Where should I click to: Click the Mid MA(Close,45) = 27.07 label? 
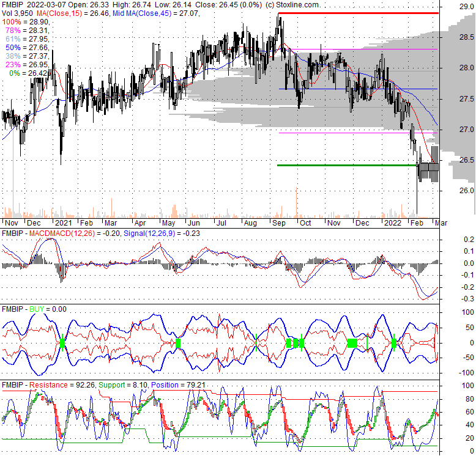pos(156,13)
